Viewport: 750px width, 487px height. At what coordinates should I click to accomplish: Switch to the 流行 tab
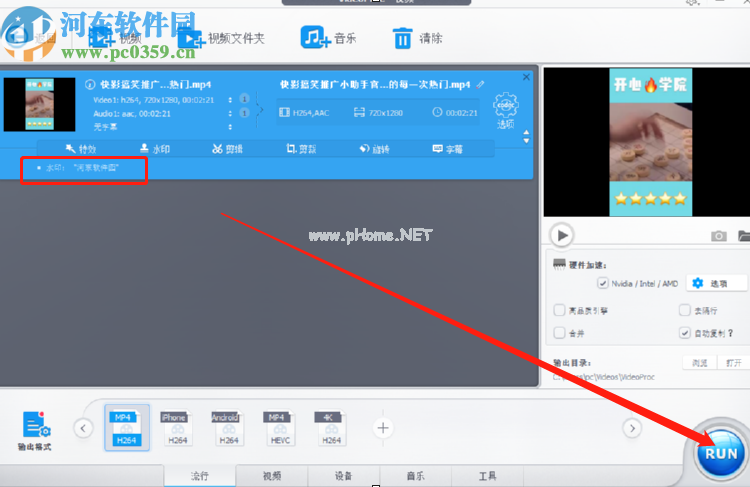click(x=200, y=476)
